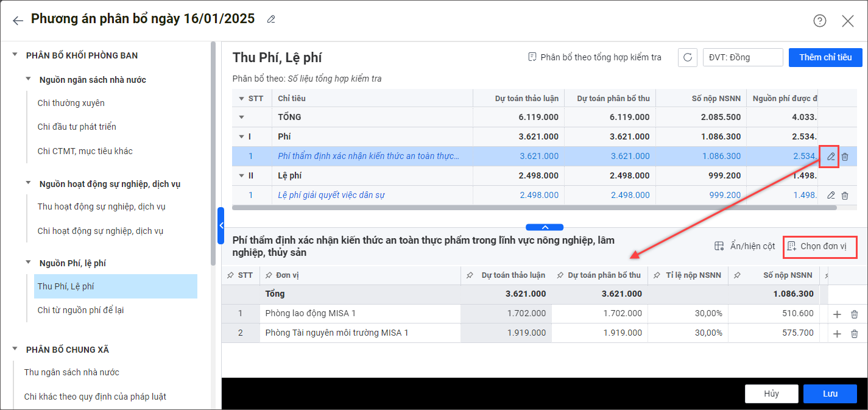This screenshot has width=868, height=410.
Task: Collapse the Phí group row I
Action: point(241,137)
